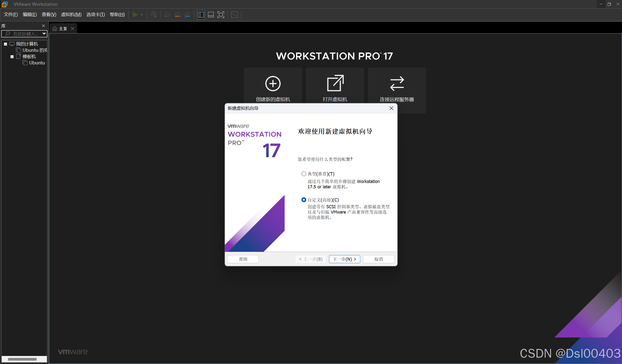The height and width of the screenshot is (364, 622).
Task: Open the 文件(F) menu
Action: 11,15
